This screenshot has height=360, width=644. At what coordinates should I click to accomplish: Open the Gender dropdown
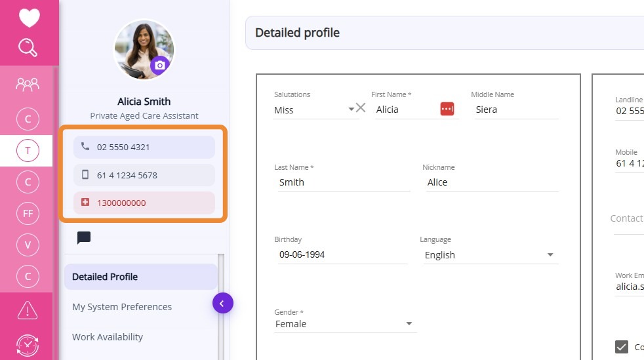click(x=409, y=324)
